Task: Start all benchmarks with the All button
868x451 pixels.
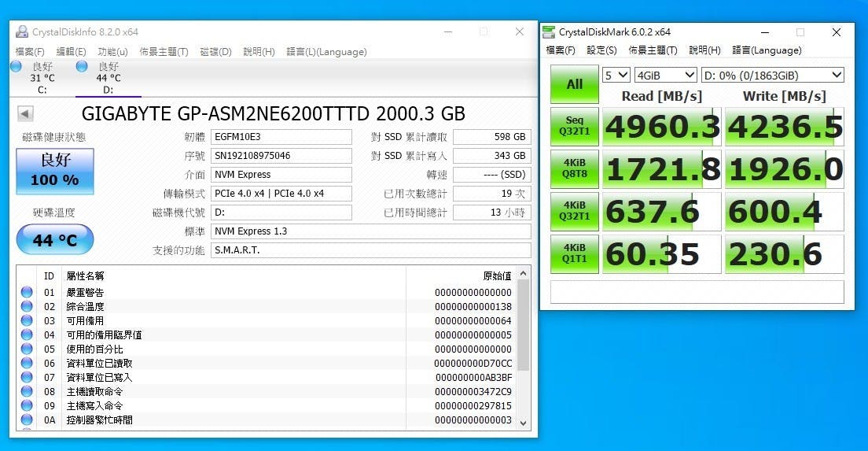Action: coord(575,84)
